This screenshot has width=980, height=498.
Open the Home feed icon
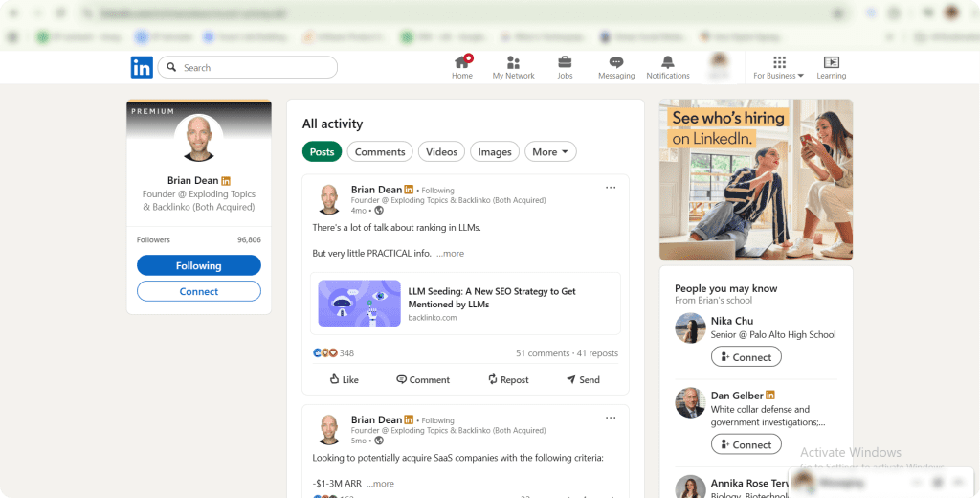(462, 68)
